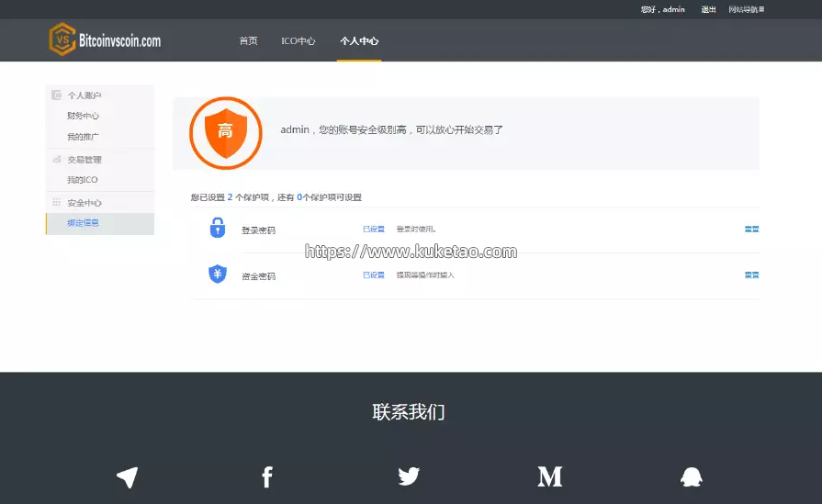This screenshot has width=822, height=504.
Task: Click the blue padlock login password icon
Action: point(218,228)
